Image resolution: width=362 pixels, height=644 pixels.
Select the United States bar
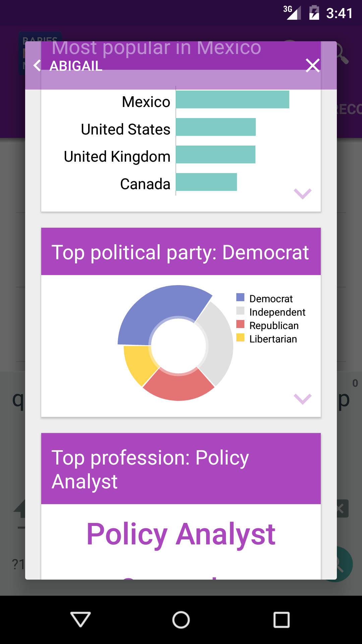(216, 127)
